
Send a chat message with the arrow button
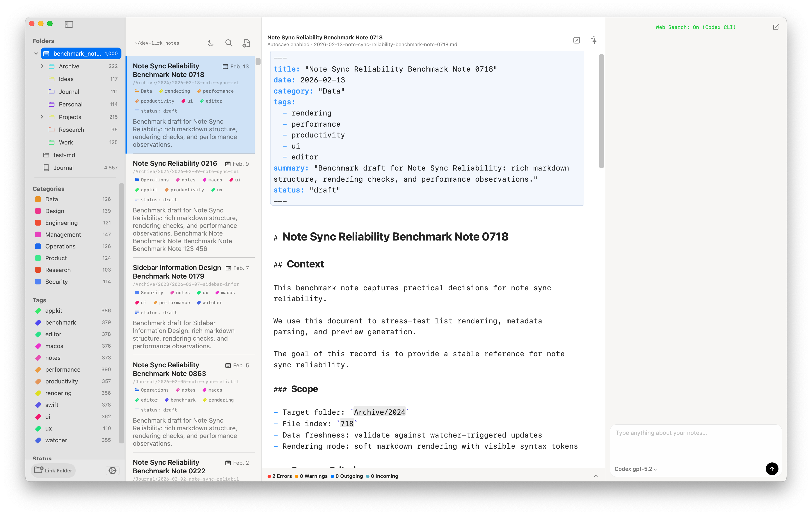772,469
